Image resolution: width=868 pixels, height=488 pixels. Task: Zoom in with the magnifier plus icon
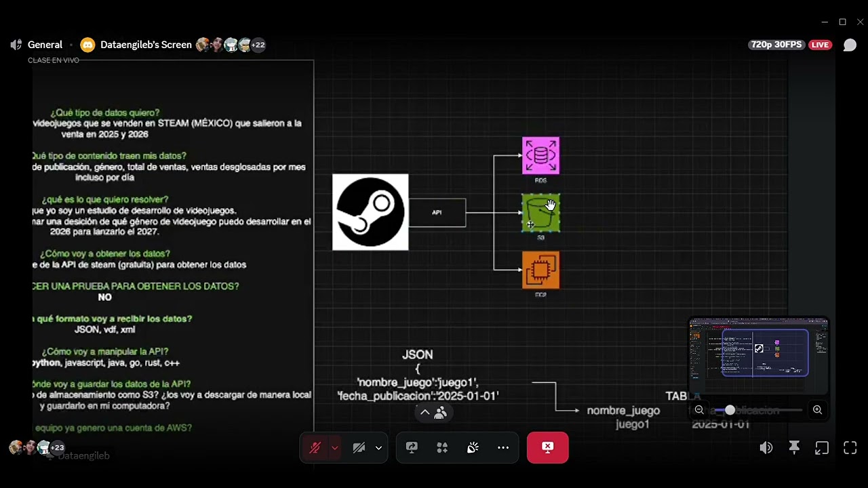pos(817,410)
